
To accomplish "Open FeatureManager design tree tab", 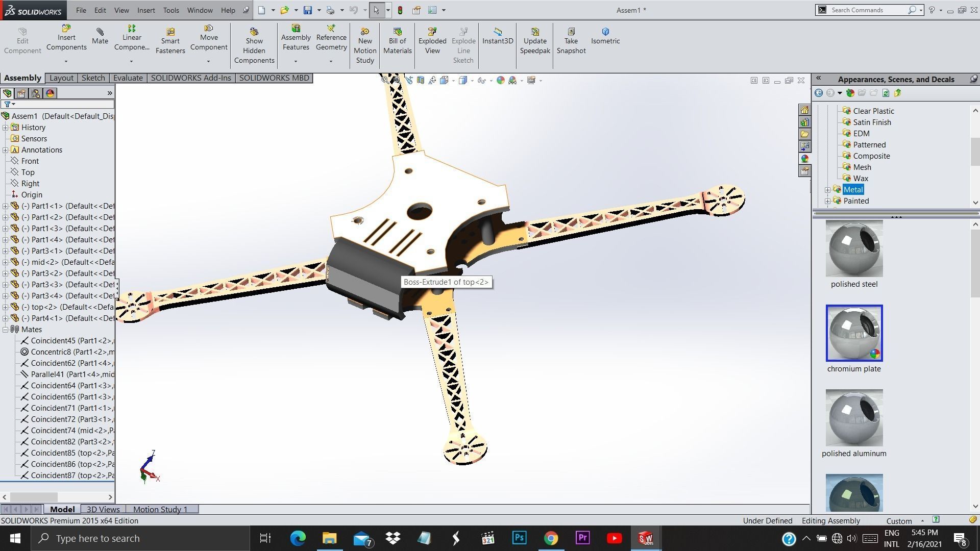I will pyautogui.click(x=7, y=93).
